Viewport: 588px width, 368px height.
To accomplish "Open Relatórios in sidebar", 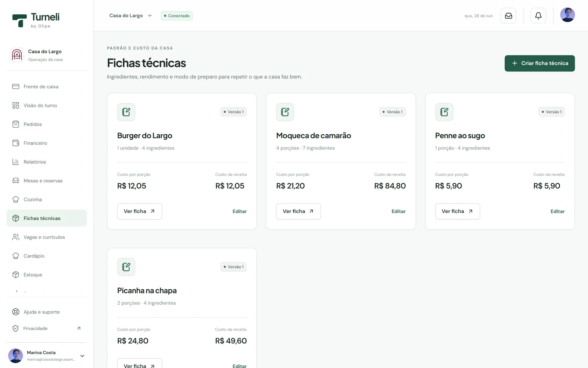I will [x=47, y=162].
